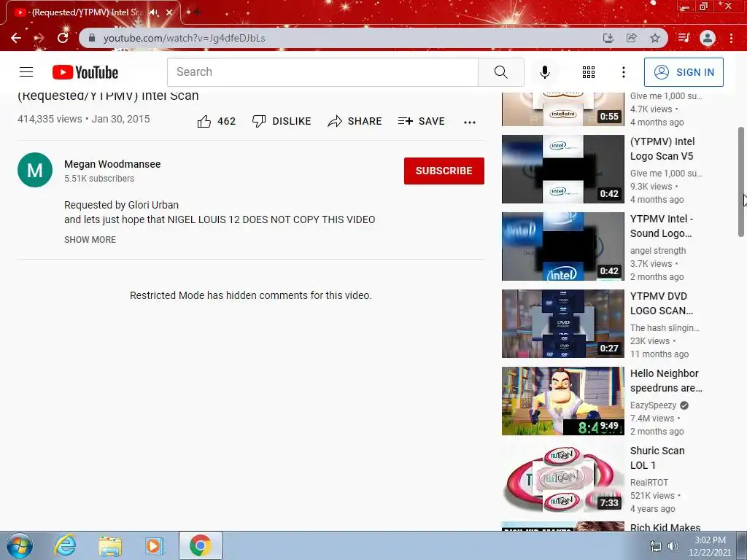Open YouTube settings three-dot menu

pos(624,72)
